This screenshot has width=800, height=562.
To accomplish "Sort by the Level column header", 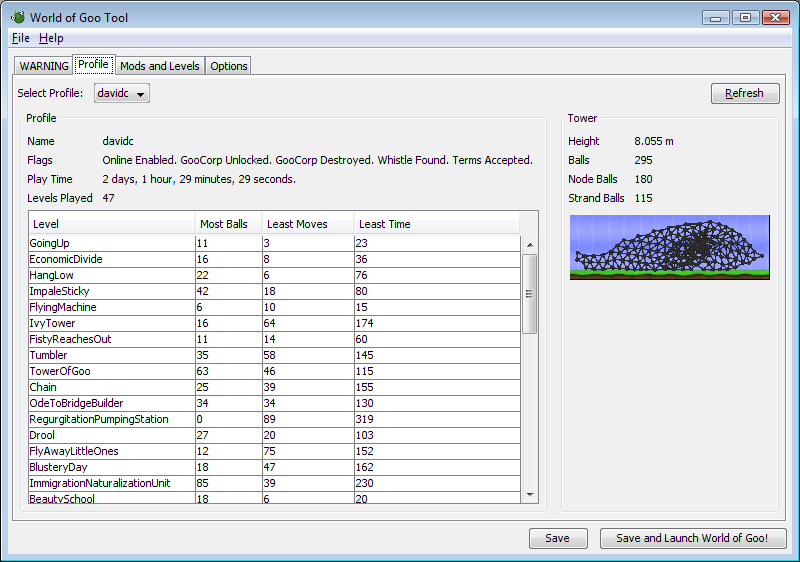I will 111,224.
